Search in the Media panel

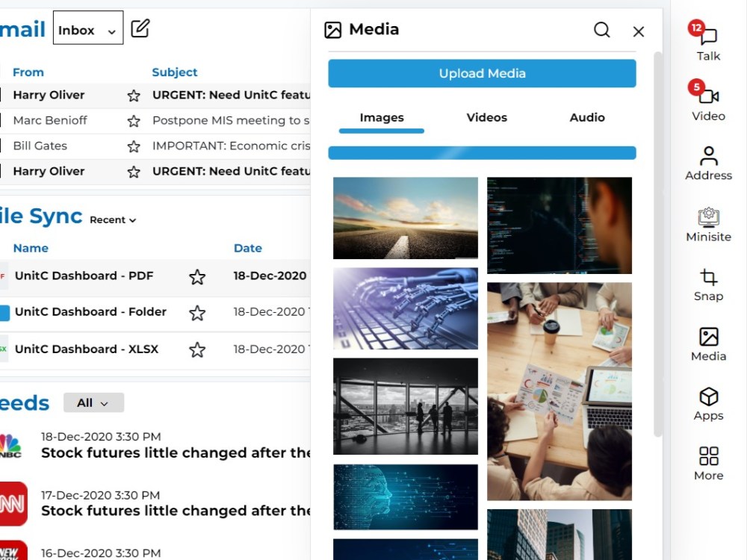coord(601,30)
